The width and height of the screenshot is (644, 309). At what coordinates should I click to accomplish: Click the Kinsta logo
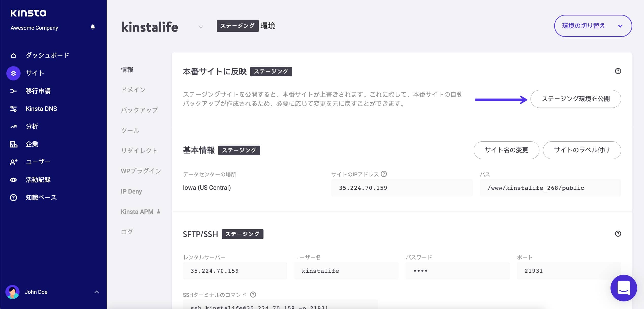point(28,13)
